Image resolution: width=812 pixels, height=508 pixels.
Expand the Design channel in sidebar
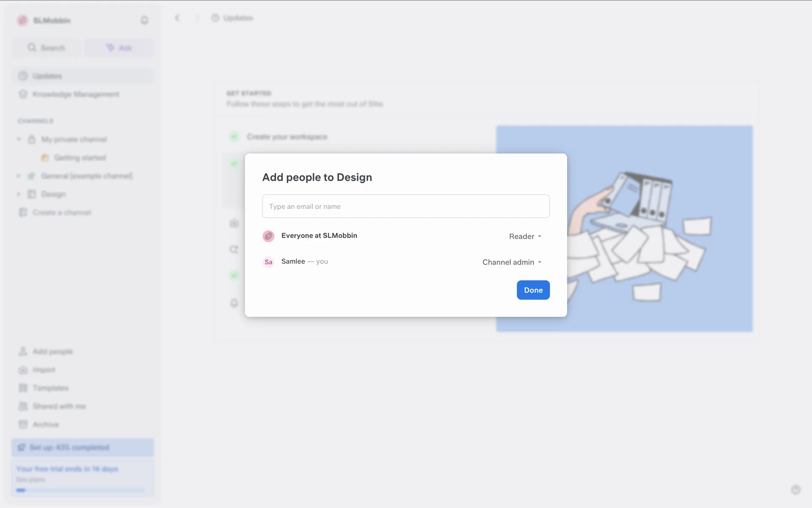19,194
